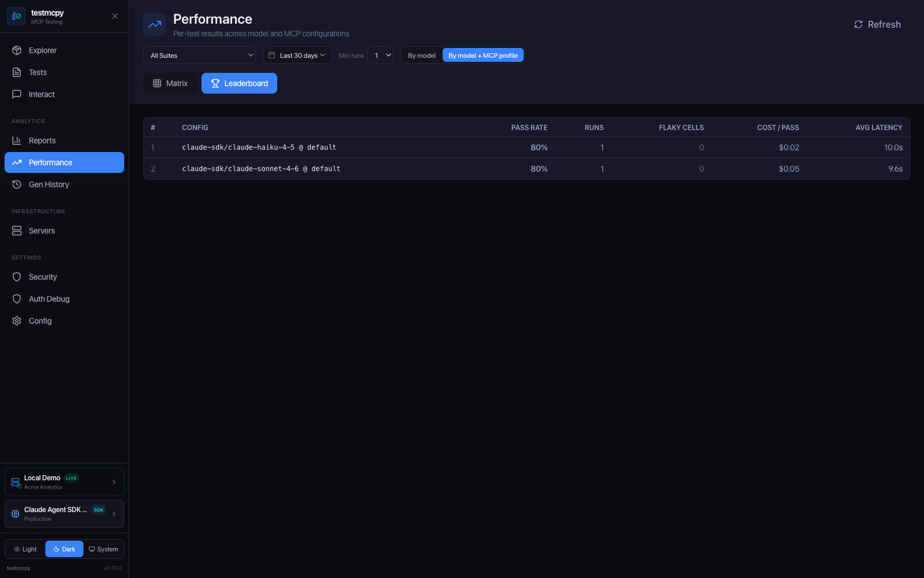Click the Refresh button label
Screen dimensions: 924x578
[884, 24]
